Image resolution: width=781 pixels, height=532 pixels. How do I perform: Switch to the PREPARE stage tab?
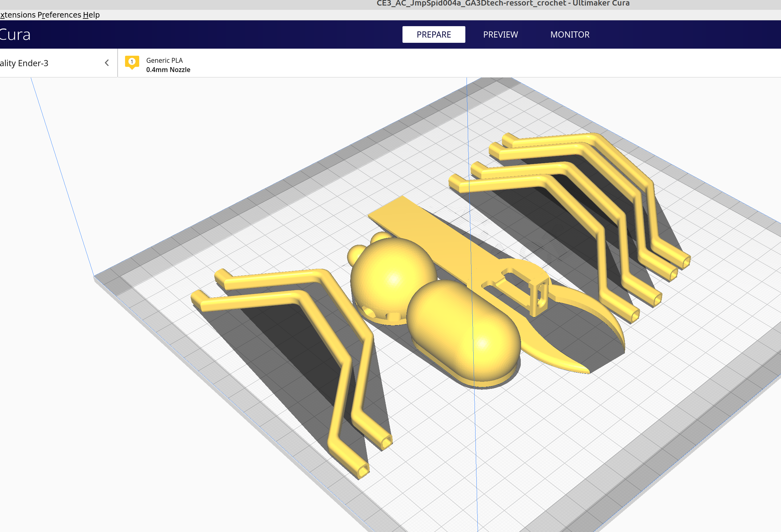(x=434, y=34)
